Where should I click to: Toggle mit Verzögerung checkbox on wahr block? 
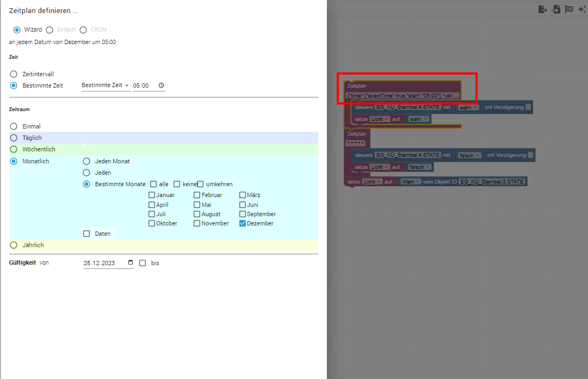[528, 107]
